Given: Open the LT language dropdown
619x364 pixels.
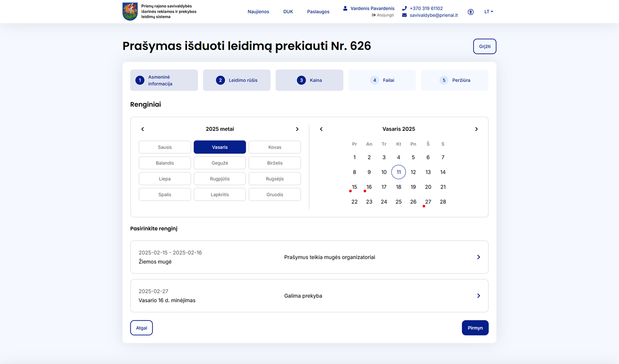Looking at the screenshot, I should (x=489, y=12).
